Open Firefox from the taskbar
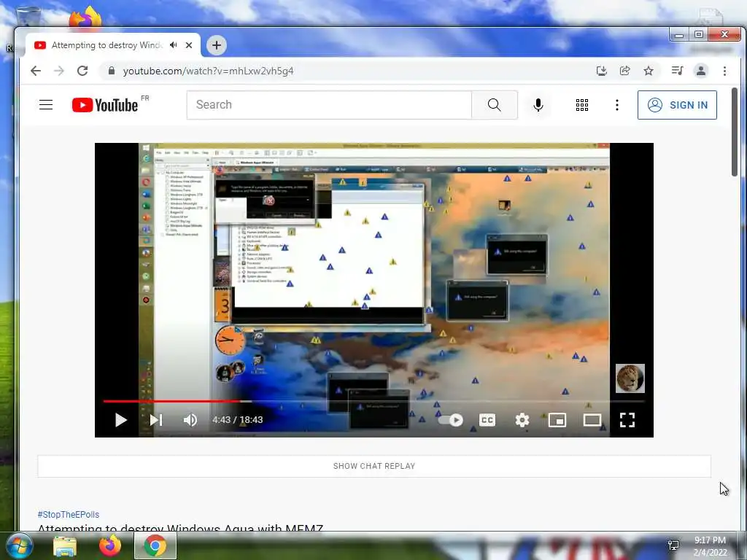The image size is (747, 560). (x=110, y=545)
